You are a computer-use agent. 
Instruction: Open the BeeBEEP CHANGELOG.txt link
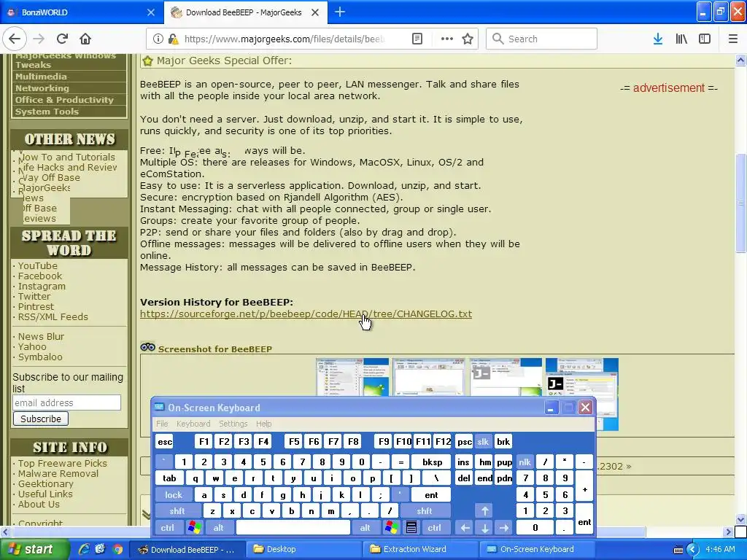coord(306,314)
